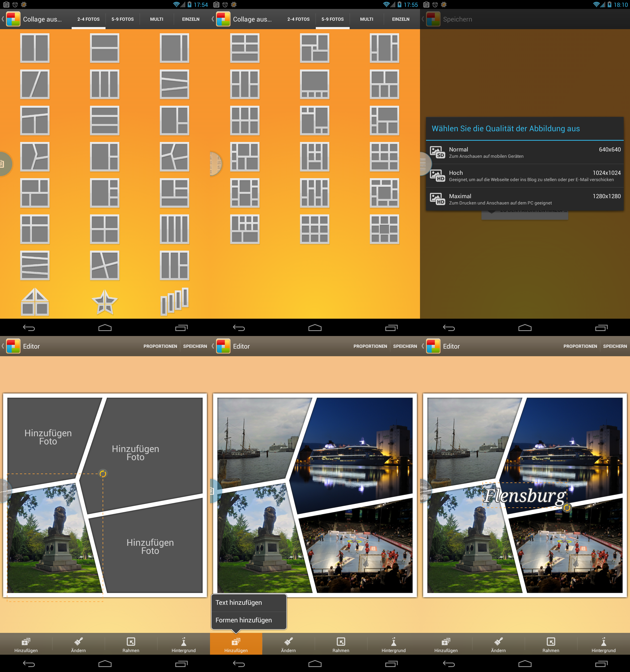The height and width of the screenshot is (672, 630).
Task: Switch to the MULTI tab on the 17:54 screen
Action: click(156, 19)
